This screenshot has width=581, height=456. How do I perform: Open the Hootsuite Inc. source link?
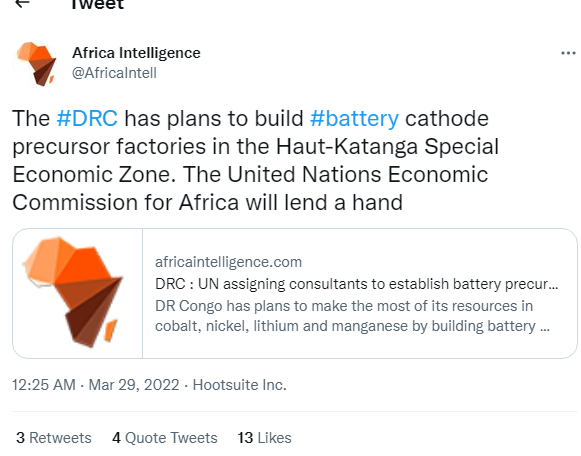[239, 385]
